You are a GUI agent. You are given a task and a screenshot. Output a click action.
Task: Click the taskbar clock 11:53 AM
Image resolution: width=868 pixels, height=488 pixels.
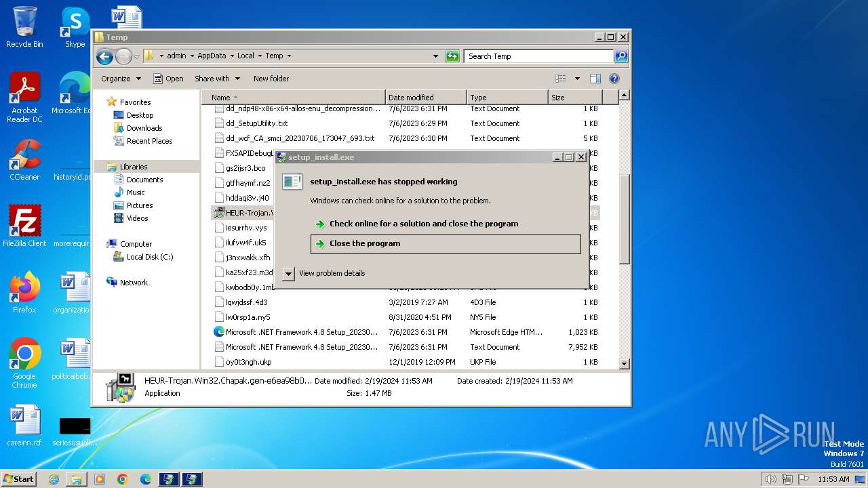[833, 479]
